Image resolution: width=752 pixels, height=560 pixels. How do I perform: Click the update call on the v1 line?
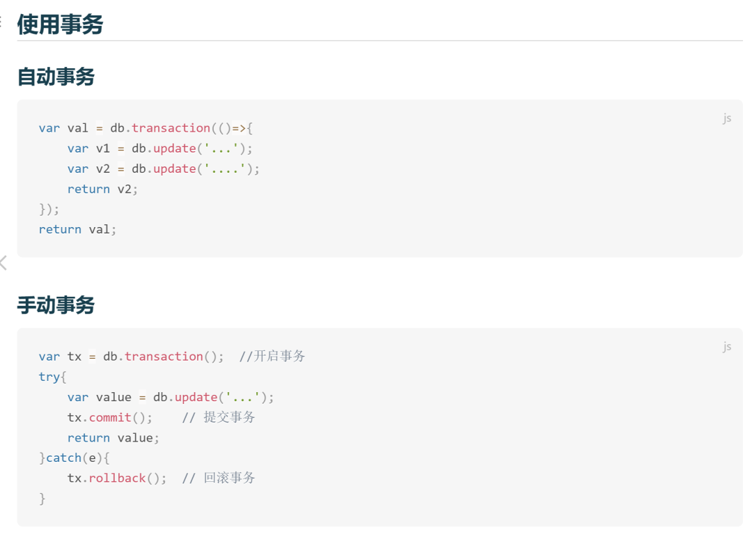tap(175, 149)
